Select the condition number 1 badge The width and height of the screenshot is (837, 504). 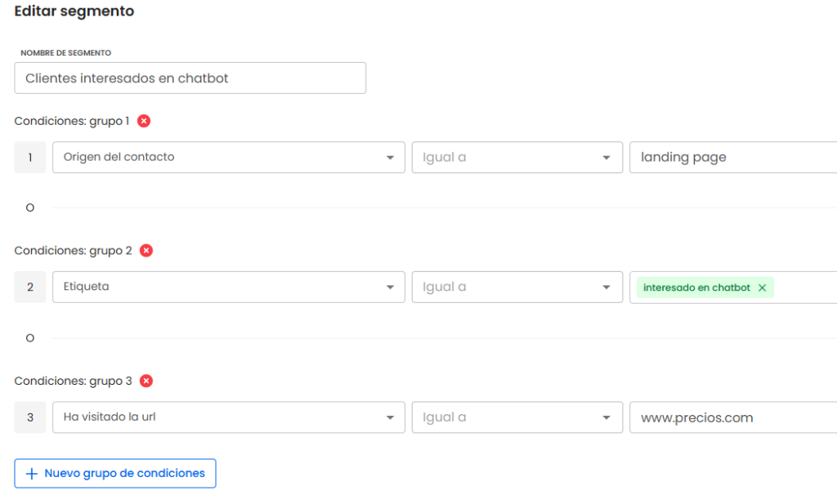[30, 158]
